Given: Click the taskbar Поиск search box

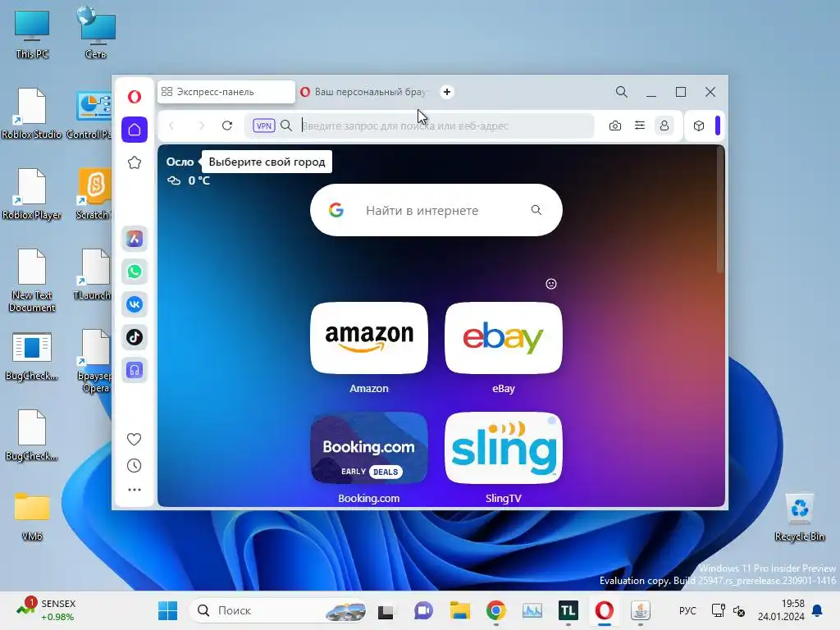Looking at the screenshot, I should 279,610.
